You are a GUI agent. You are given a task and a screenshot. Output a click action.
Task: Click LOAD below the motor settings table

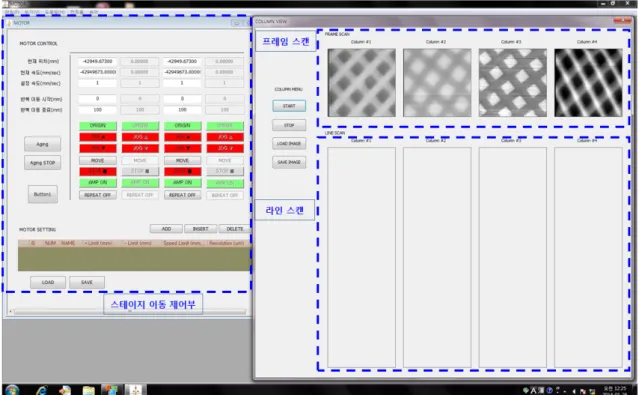point(48,282)
